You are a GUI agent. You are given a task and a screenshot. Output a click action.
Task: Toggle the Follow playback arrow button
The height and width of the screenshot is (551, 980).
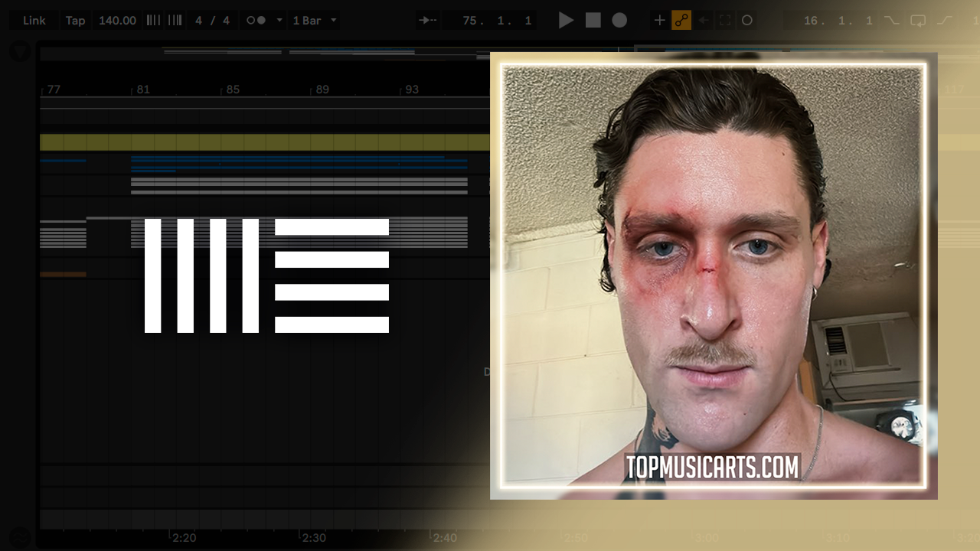pos(427,21)
